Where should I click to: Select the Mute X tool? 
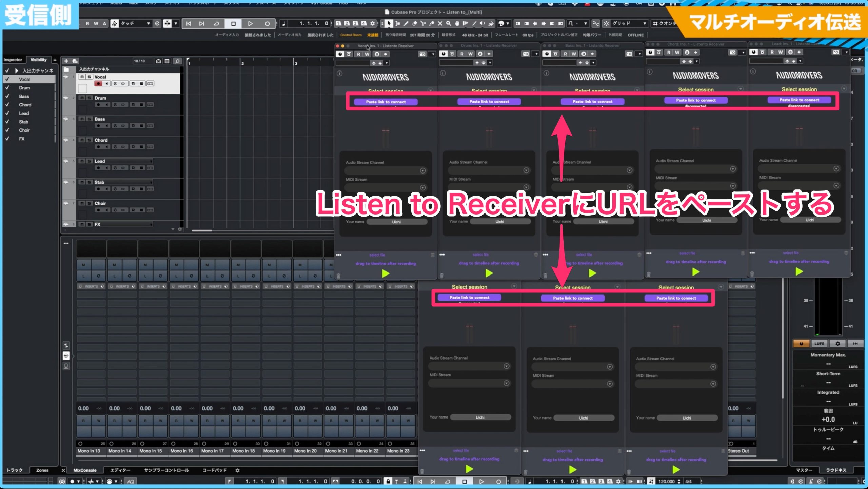[440, 24]
